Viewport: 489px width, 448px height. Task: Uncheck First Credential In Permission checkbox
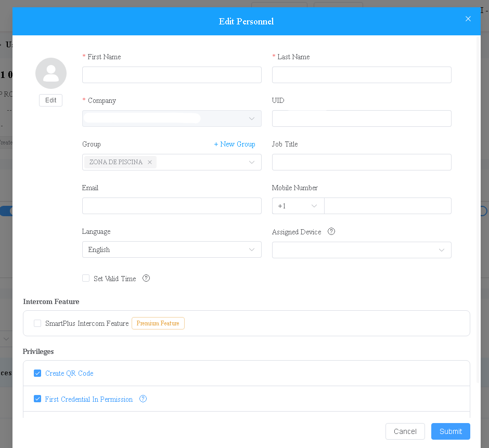(37, 399)
